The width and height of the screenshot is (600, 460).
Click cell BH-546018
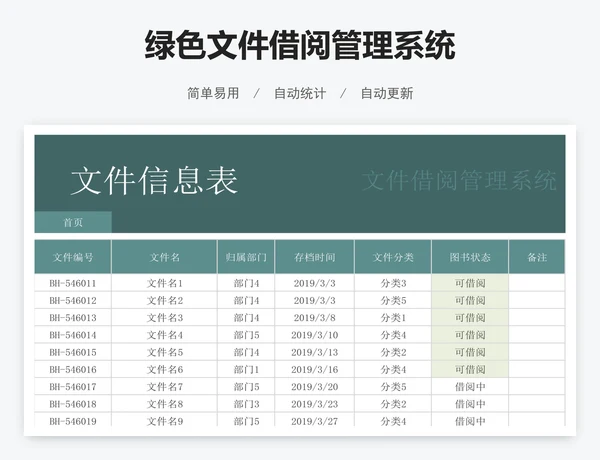(73, 404)
